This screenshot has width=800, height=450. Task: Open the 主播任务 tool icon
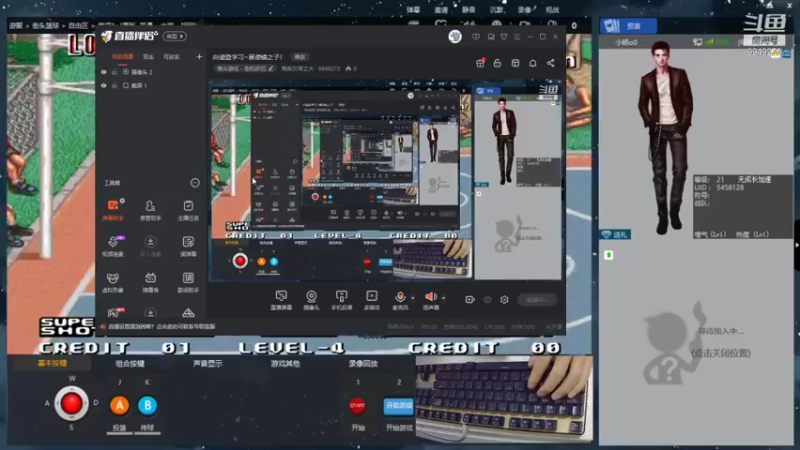[188, 209]
